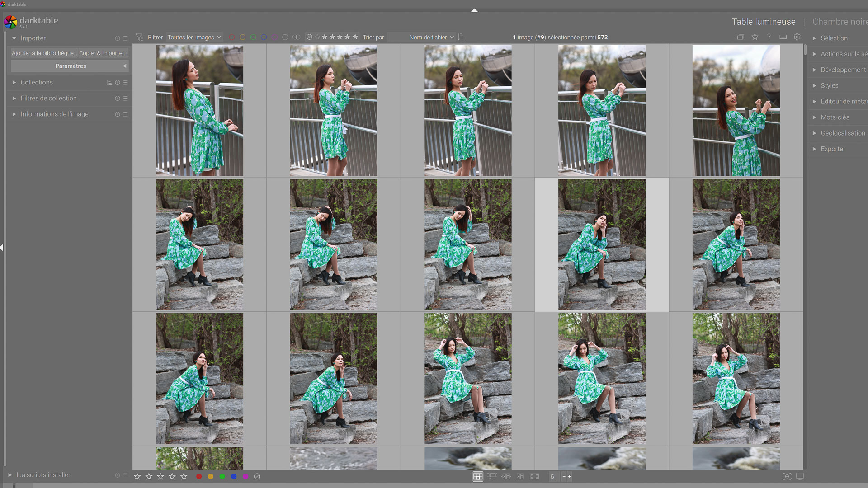Expand the Mots-clés panel
The image size is (868, 488).
pos(814,117)
